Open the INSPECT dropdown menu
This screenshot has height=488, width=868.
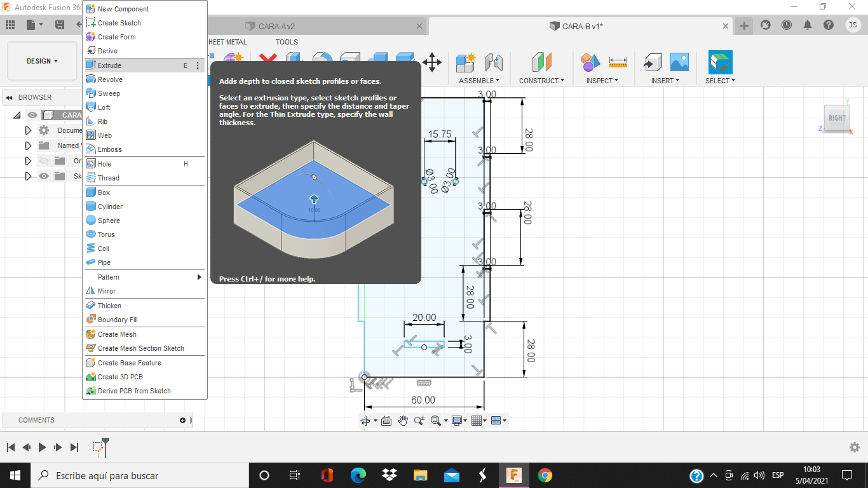click(x=602, y=81)
